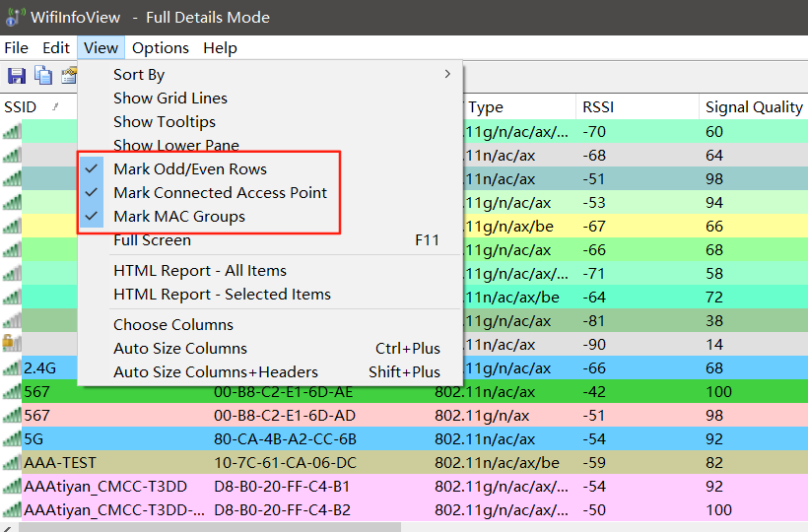The image size is (808, 532).
Task: Sort by RSSI column header
Action: (x=638, y=106)
